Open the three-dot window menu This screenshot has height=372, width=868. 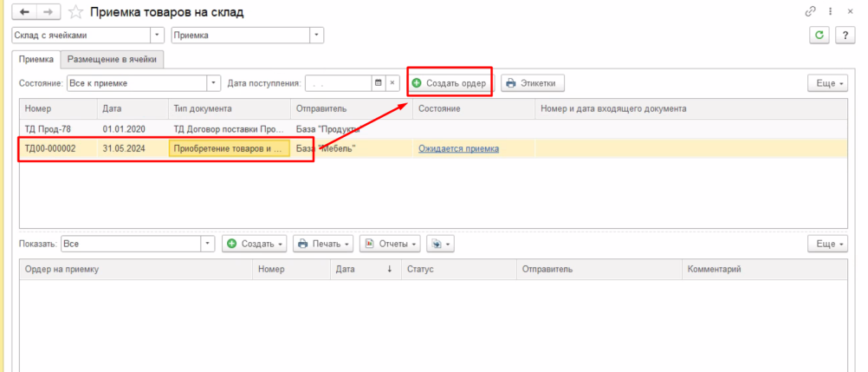coord(829,12)
